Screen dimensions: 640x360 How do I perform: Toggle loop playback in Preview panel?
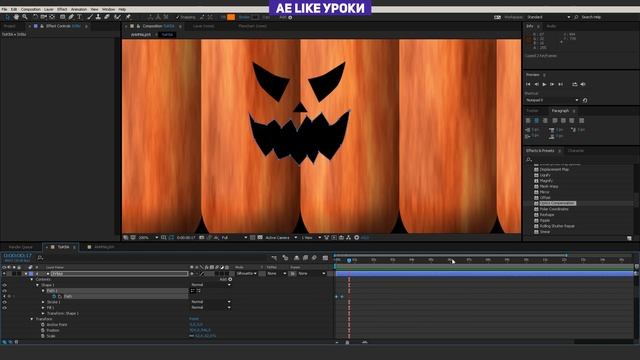[x=575, y=84]
